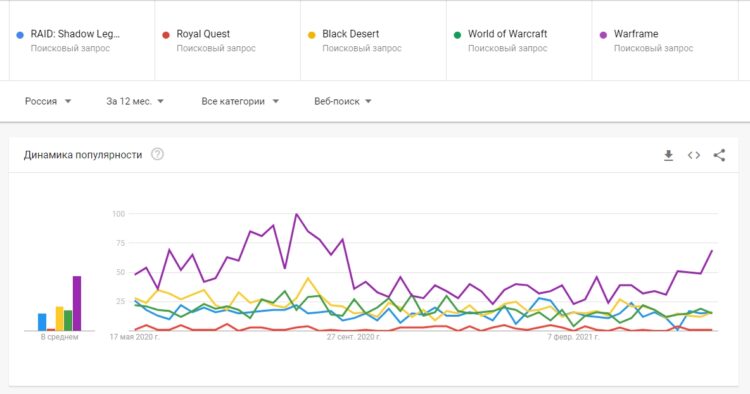
Task: Click the purple dot beside Warframe
Action: pos(603,35)
